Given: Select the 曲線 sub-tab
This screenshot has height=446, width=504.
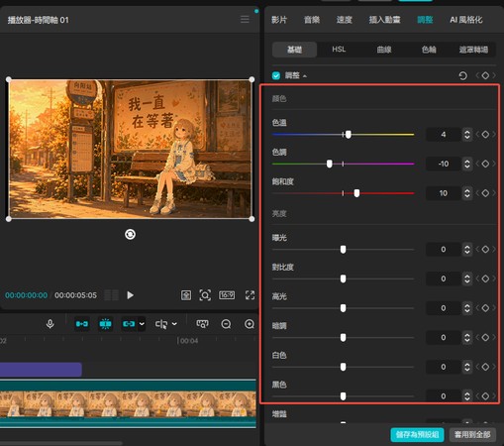Looking at the screenshot, I should pyautogui.click(x=384, y=50).
